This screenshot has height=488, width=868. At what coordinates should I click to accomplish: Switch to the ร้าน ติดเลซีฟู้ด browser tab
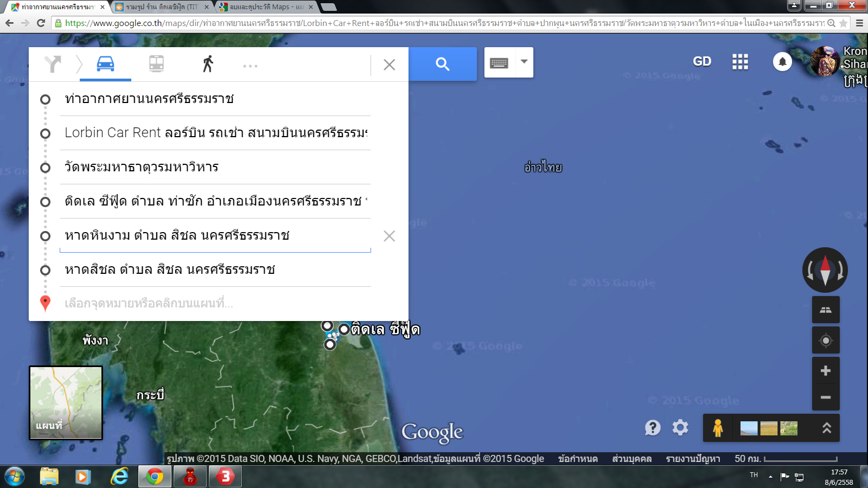(x=162, y=7)
